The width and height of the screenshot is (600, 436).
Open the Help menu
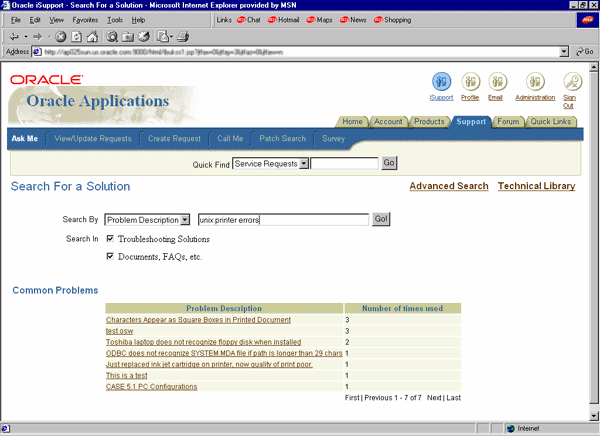click(138, 20)
